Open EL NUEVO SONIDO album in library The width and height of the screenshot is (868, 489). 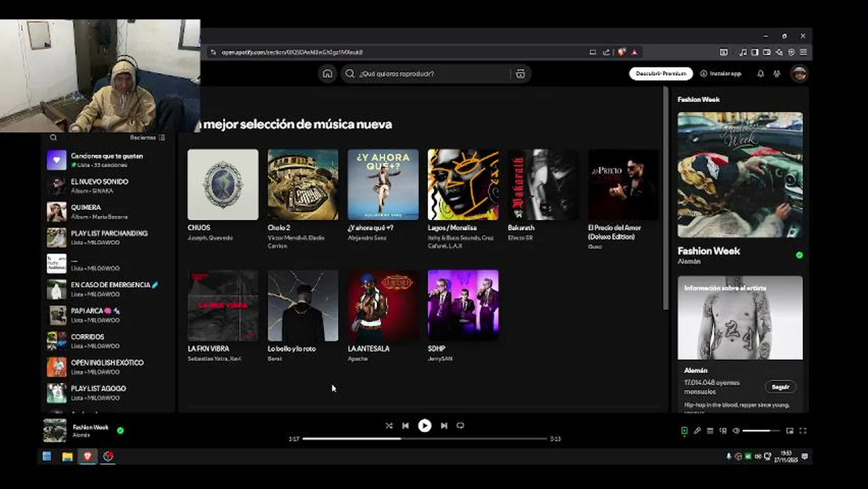click(109, 186)
